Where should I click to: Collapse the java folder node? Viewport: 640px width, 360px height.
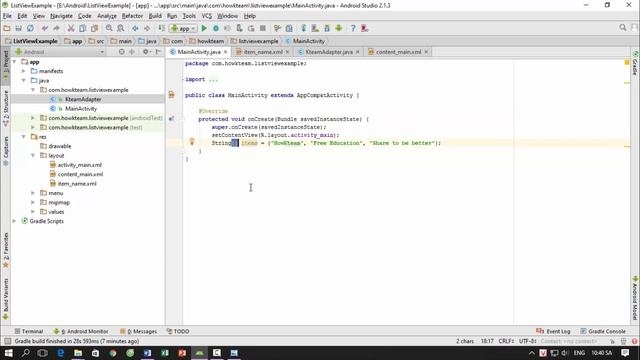click(24, 80)
